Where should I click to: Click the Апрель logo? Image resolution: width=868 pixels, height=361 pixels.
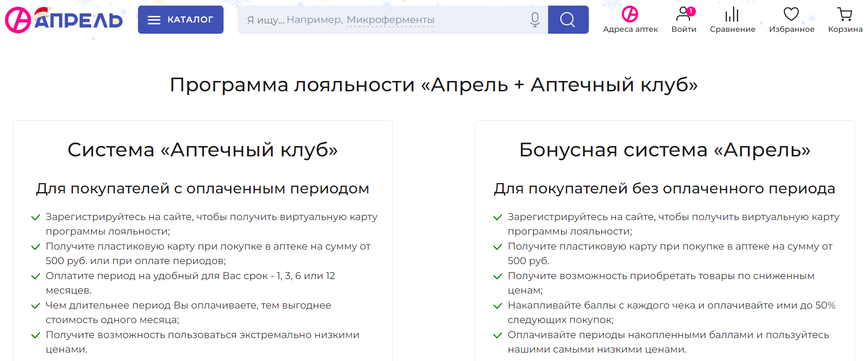(64, 20)
